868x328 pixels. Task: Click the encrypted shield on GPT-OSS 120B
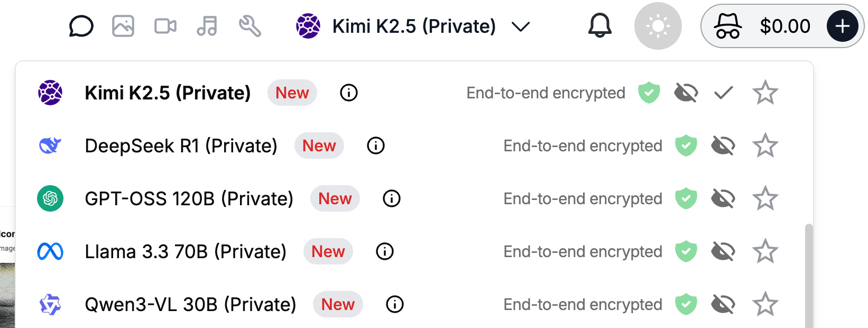point(686,198)
